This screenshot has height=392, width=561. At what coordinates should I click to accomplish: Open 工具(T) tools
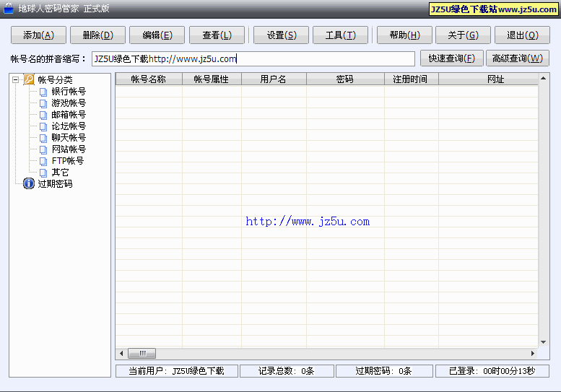click(x=340, y=35)
